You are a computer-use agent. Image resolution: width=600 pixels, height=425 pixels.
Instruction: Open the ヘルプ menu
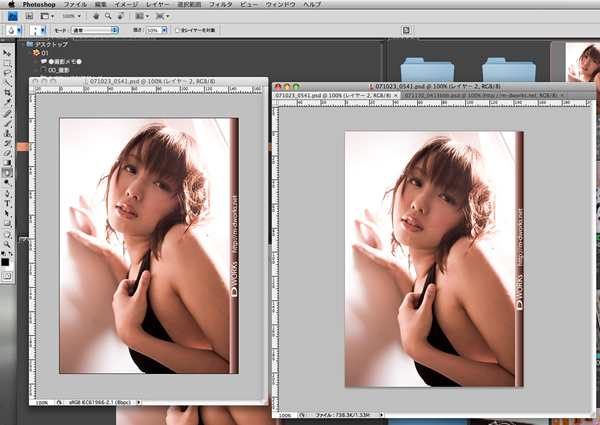[312, 5]
